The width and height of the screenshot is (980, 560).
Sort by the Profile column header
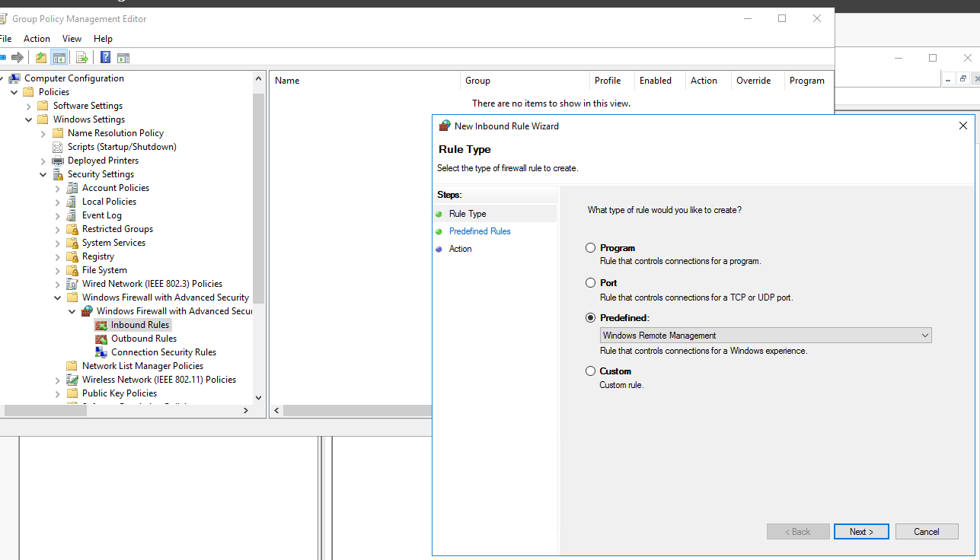click(x=612, y=81)
